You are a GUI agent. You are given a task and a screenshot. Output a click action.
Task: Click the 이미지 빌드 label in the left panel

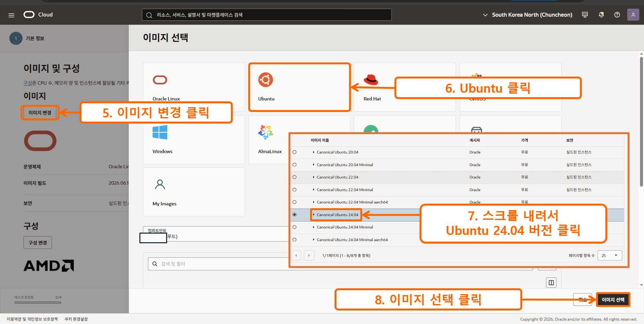tap(35, 183)
